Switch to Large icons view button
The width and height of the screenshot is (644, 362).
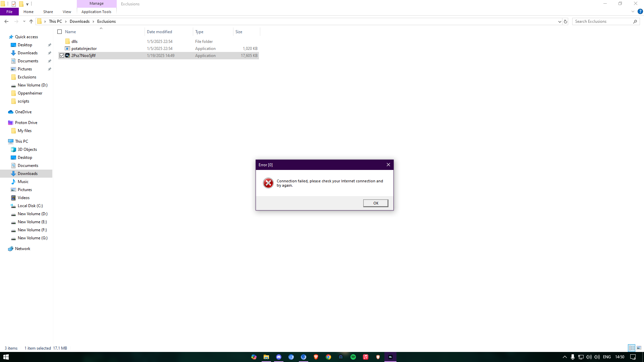tap(639, 348)
